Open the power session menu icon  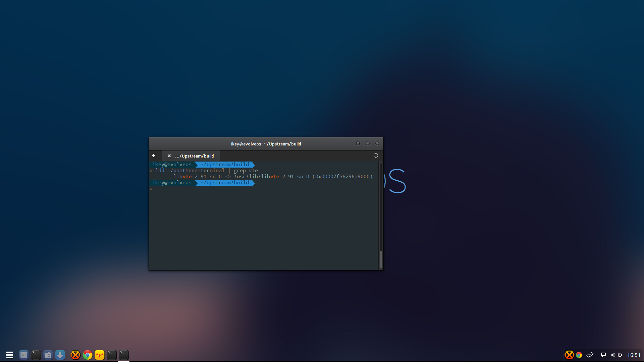click(620, 355)
